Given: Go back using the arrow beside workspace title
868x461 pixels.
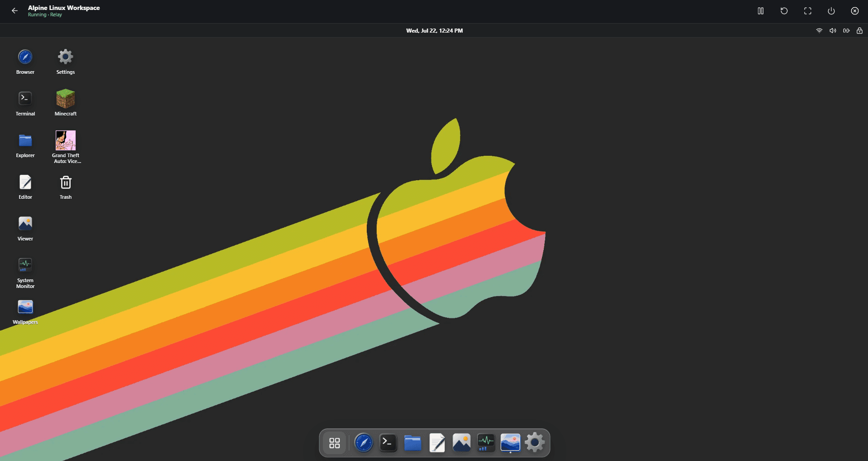Looking at the screenshot, I should [x=14, y=11].
